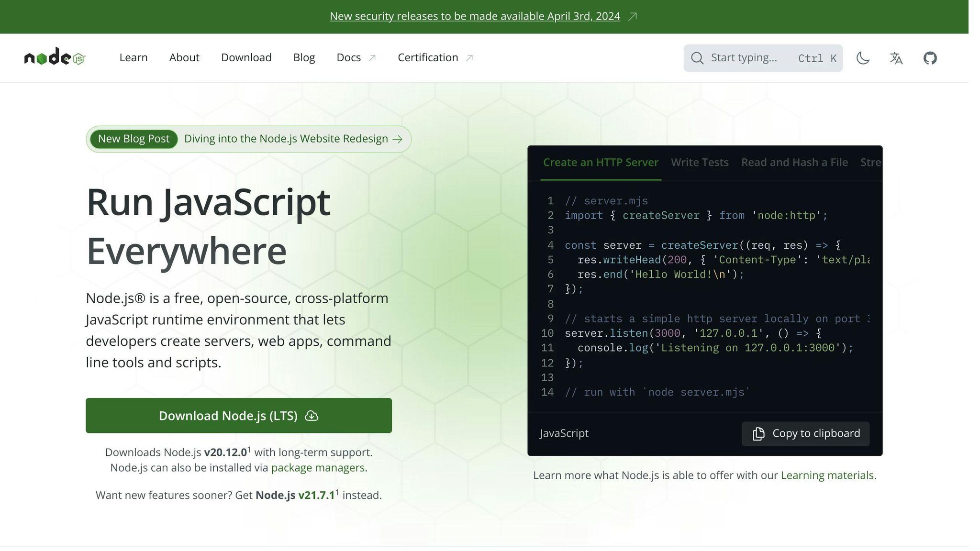Click inside the Start typing search field
This screenshot has width=980, height=551.
click(x=744, y=58)
